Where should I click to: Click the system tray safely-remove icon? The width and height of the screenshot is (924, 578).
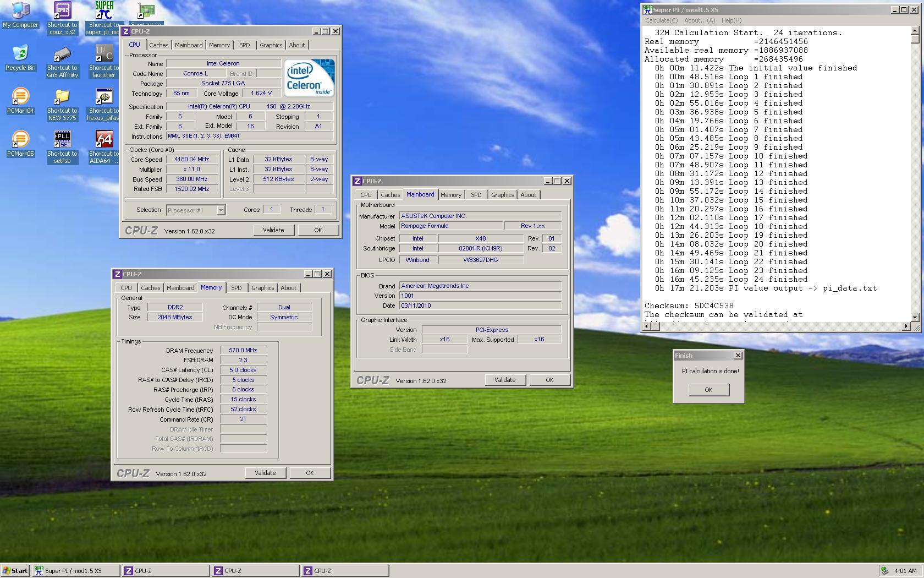pos(884,571)
